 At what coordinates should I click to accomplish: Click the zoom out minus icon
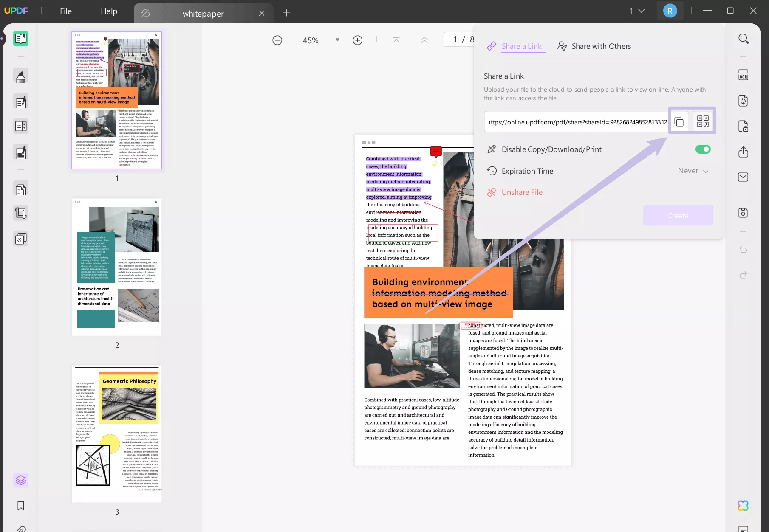[277, 40]
